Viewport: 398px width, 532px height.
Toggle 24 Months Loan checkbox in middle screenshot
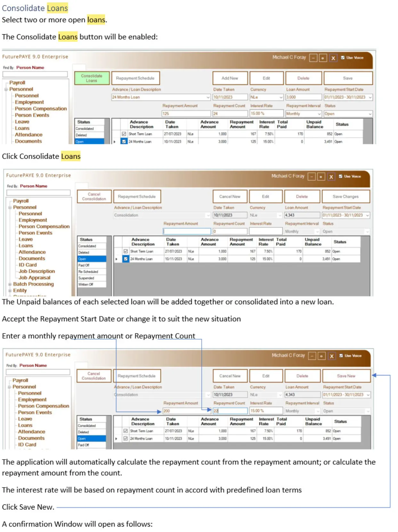(126, 259)
